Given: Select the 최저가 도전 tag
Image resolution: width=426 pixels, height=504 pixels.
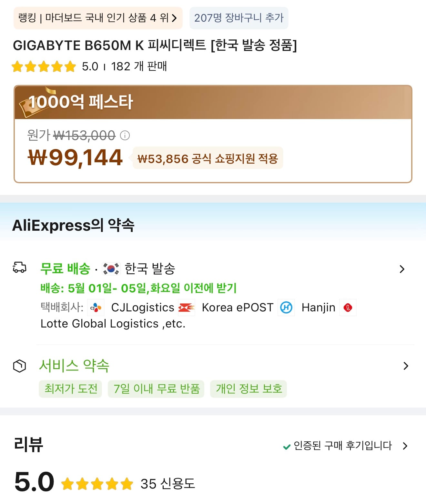Looking at the screenshot, I should point(71,389).
